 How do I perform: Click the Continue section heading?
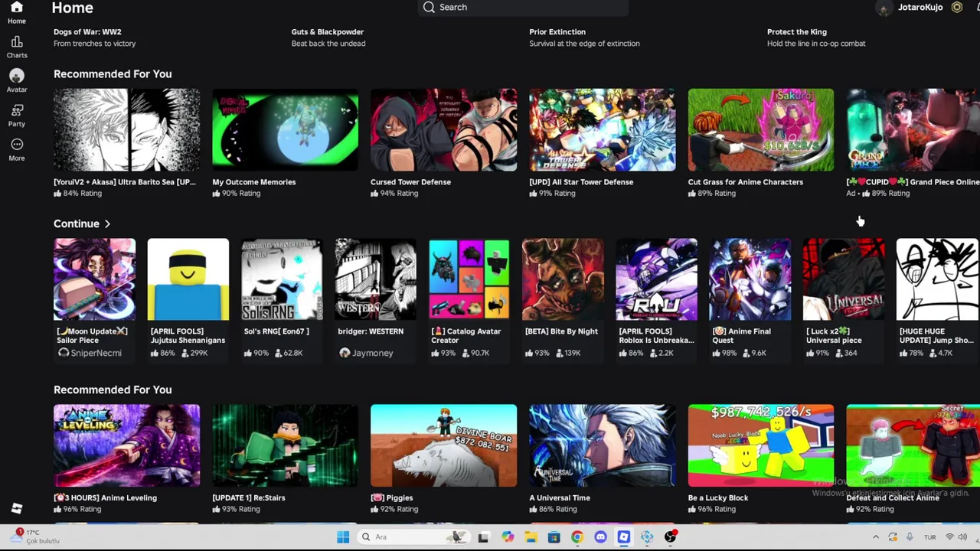77,223
